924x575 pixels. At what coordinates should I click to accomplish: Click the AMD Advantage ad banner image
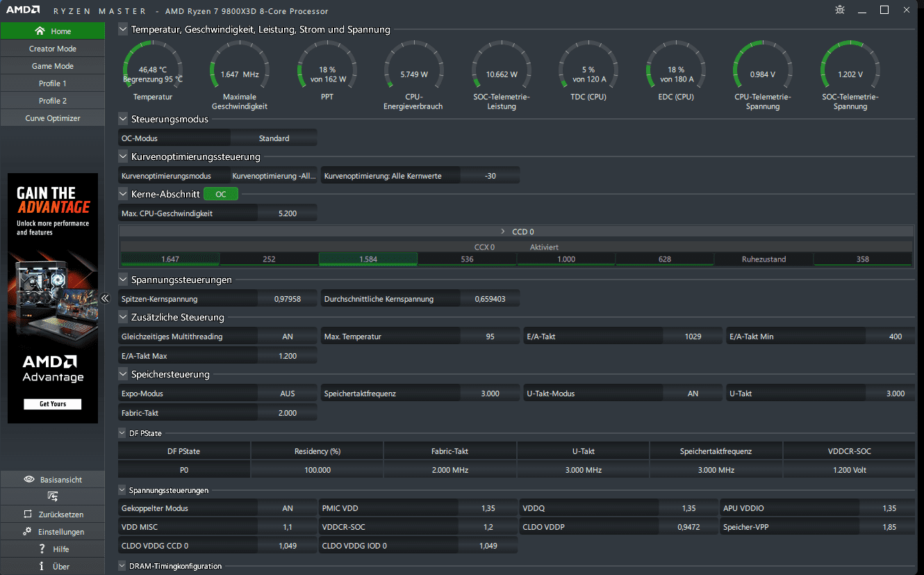[x=53, y=298]
